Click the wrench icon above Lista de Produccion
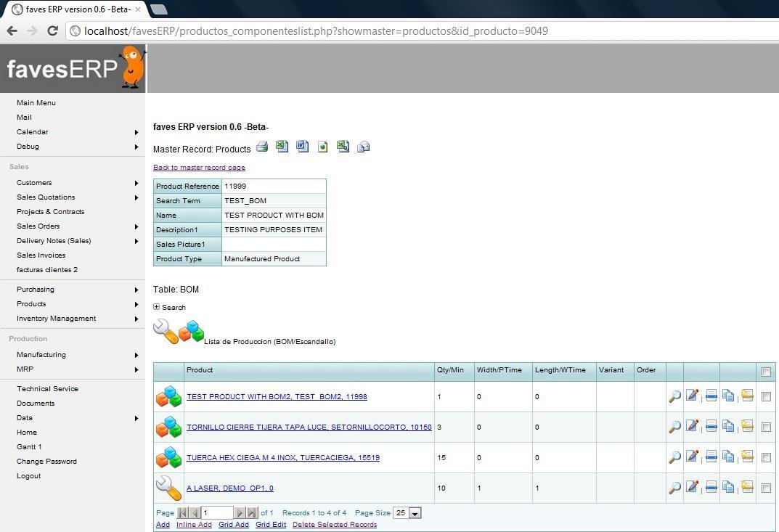779x532 pixels. click(163, 331)
